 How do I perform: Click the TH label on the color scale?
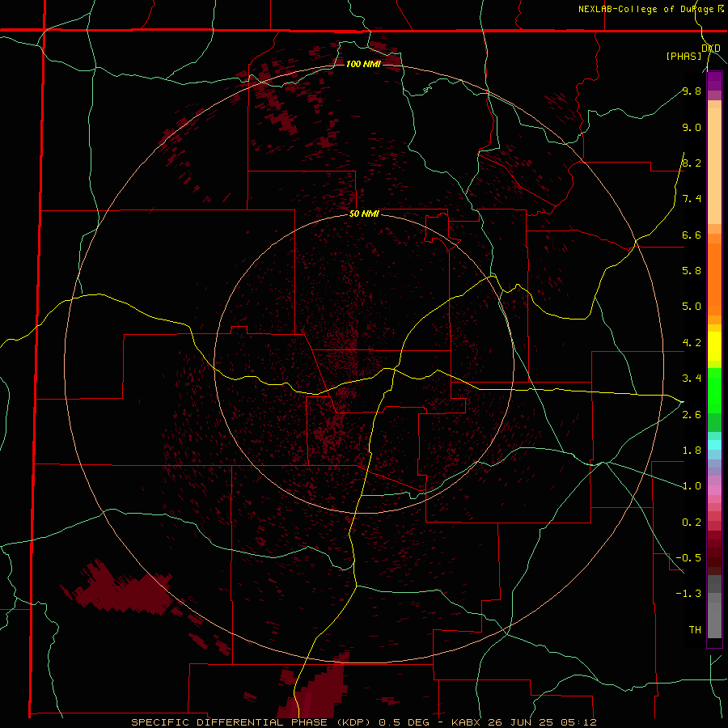(695, 630)
